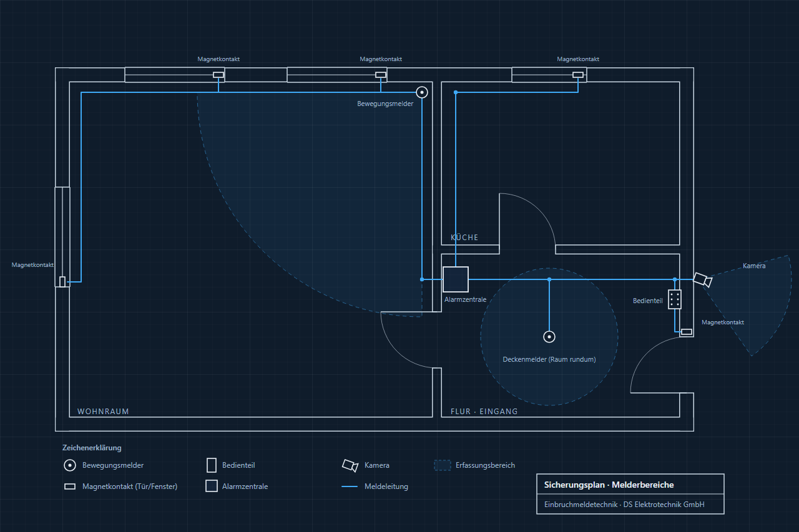The height and width of the screenshot is (532, 799).
Task: Select the 'Kamera' label beside the camera cone
Action: tap(754, 266)
